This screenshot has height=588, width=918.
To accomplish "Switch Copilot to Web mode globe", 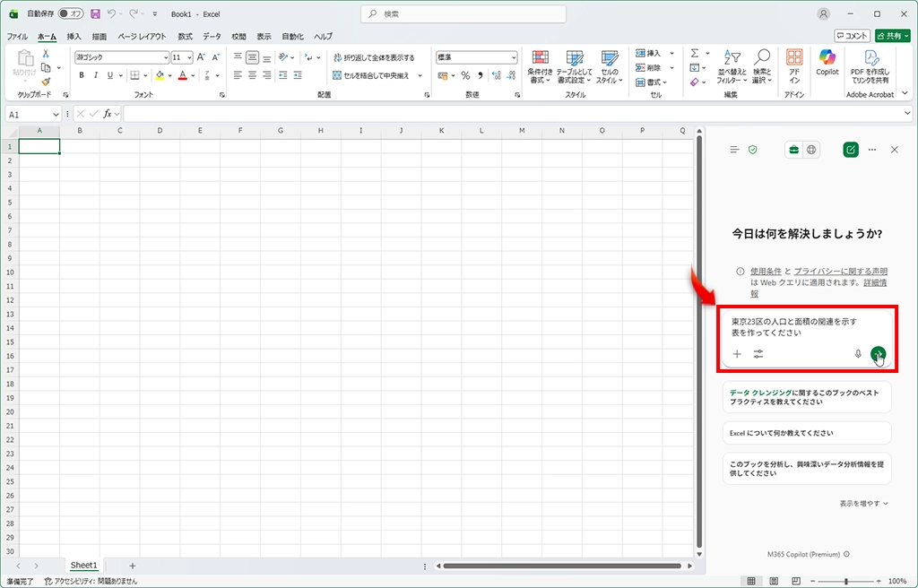I will (811, 150).
